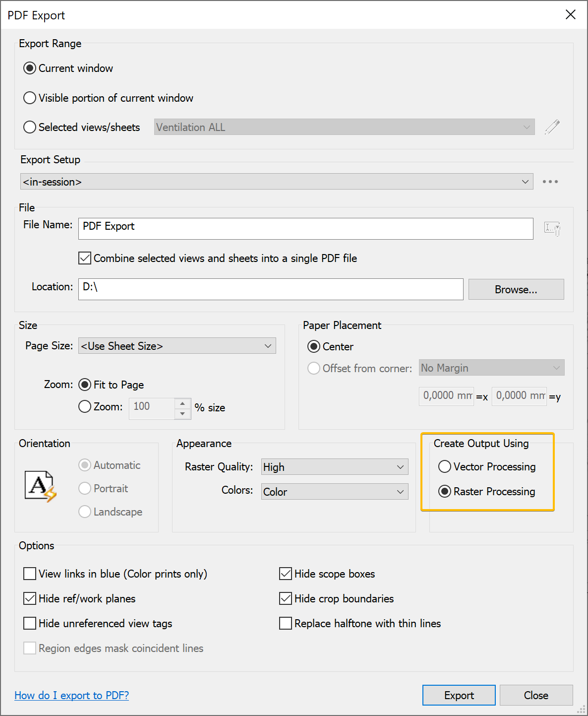Click the file naming icon beside File Name
This screenshot has height=716, width=588.
[552, 229]
